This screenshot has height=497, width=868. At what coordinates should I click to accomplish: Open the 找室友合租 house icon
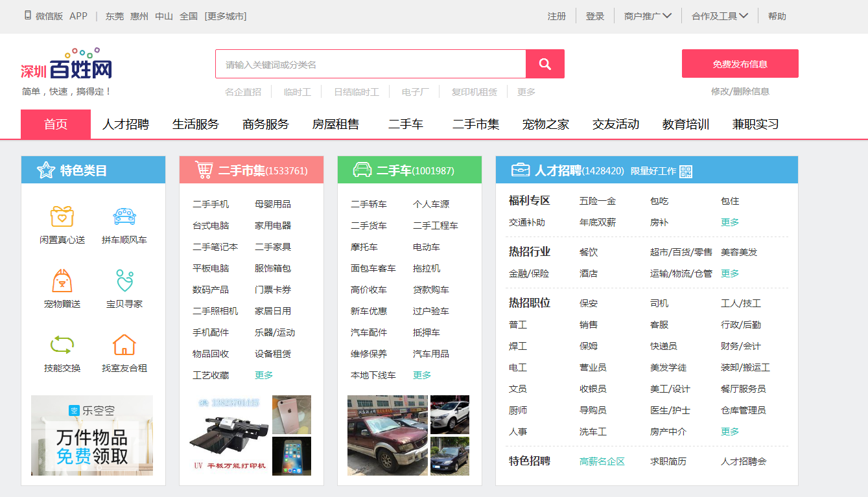point(124,344)
